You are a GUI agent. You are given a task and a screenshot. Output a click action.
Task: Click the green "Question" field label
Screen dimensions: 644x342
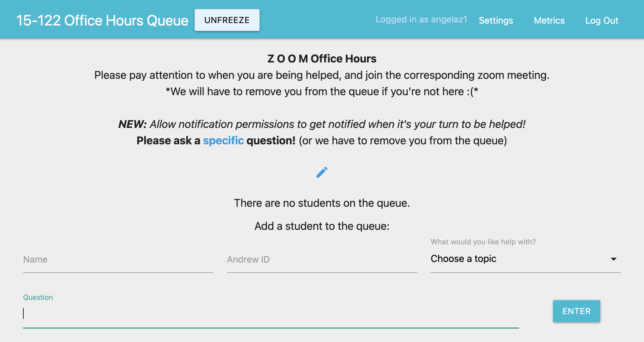[38, 297]
